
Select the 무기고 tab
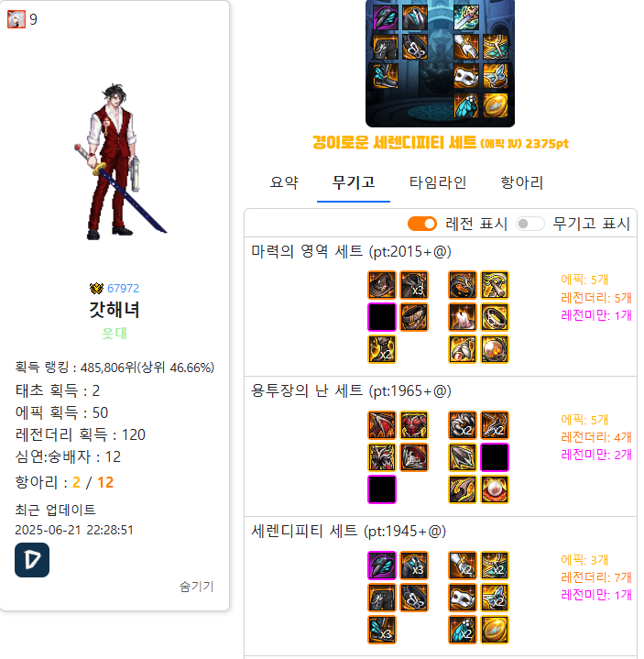354,182
